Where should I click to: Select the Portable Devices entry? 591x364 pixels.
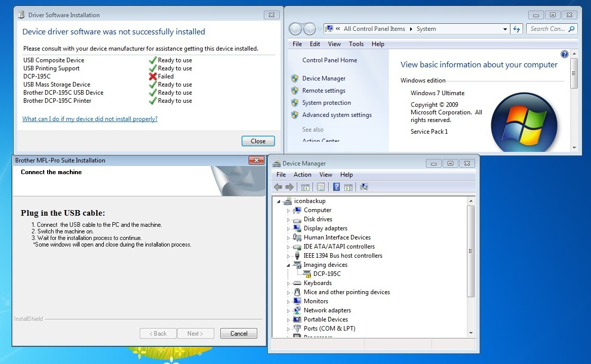pyautogui.click(x=326, y=319)
